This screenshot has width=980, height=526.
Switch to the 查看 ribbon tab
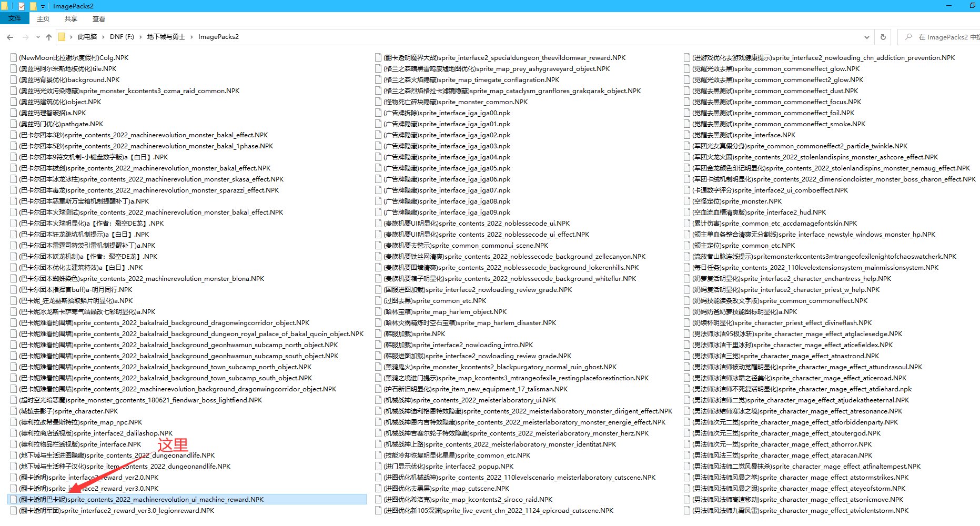pos(99,18)
